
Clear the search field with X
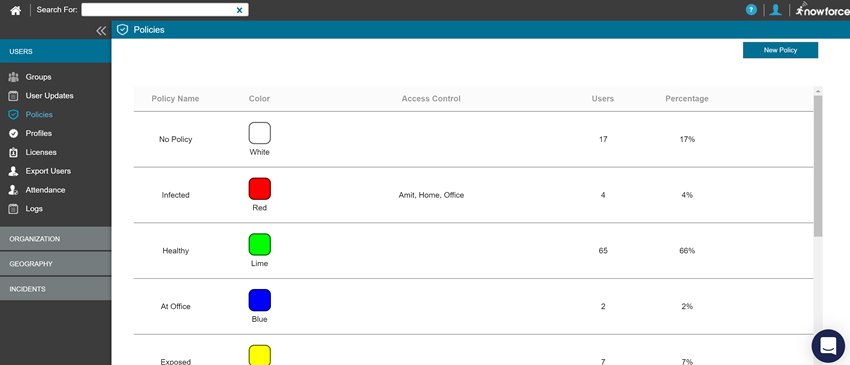tap(239, 10)
